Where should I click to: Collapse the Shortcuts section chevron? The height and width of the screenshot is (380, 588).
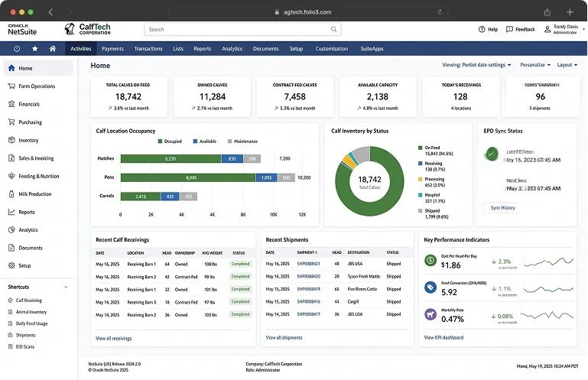pyautogui.click(x=66, y=287)
